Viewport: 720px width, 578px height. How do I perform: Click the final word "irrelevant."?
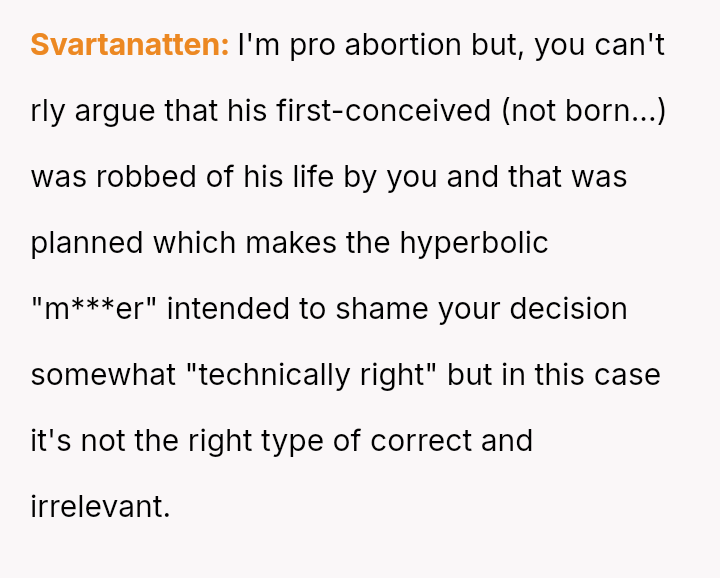[x=100, y=506]
